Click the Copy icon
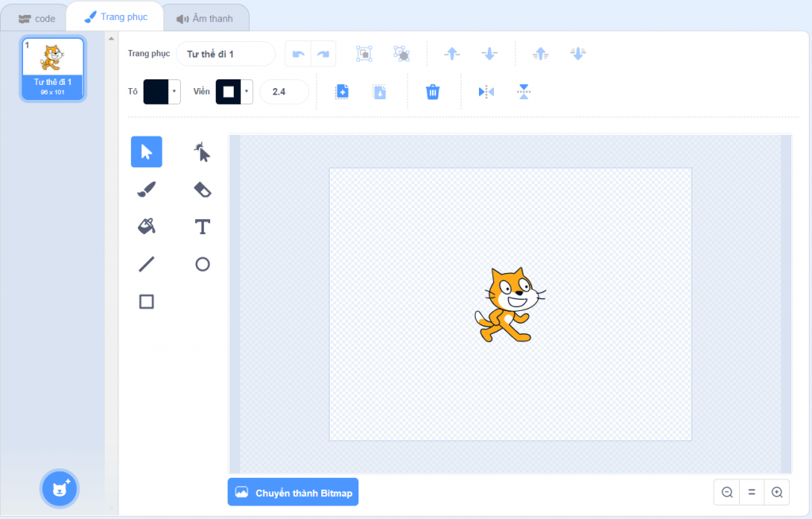The height and width of the screenshot is (519, 812). (x=342, y=92)
